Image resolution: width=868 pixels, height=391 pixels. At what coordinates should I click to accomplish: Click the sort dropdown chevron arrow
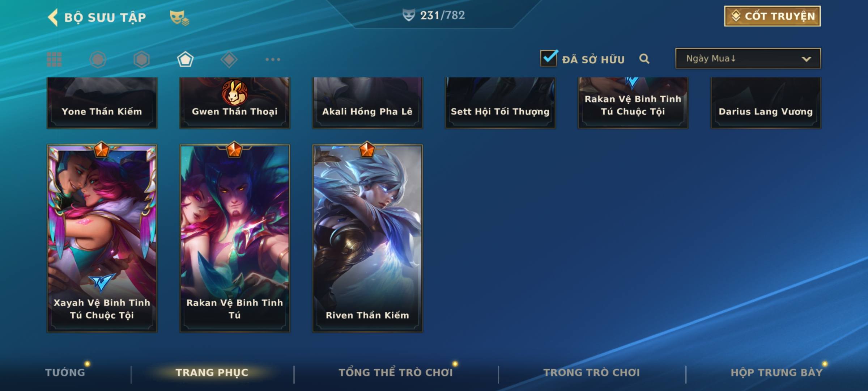click(x=806, y=59)
